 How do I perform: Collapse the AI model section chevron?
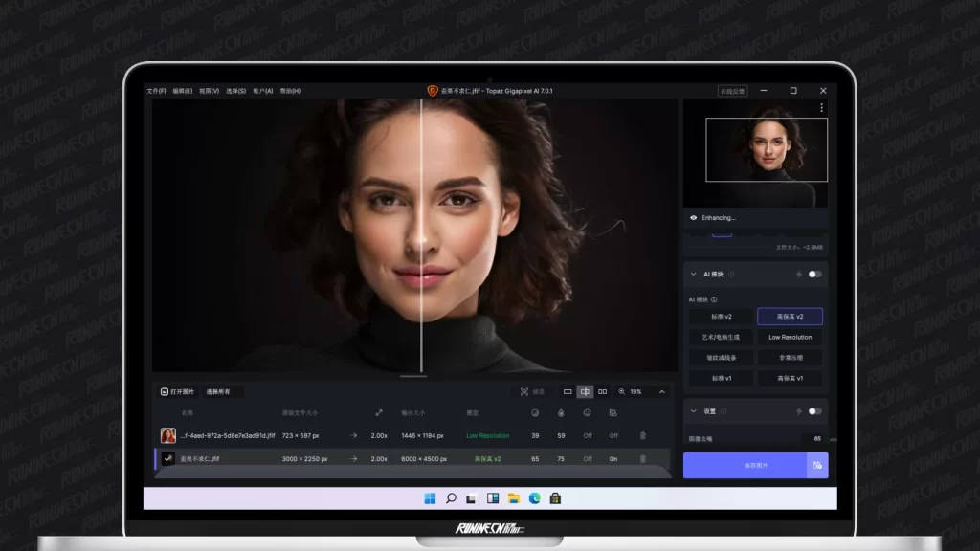[x=694, y=275]
